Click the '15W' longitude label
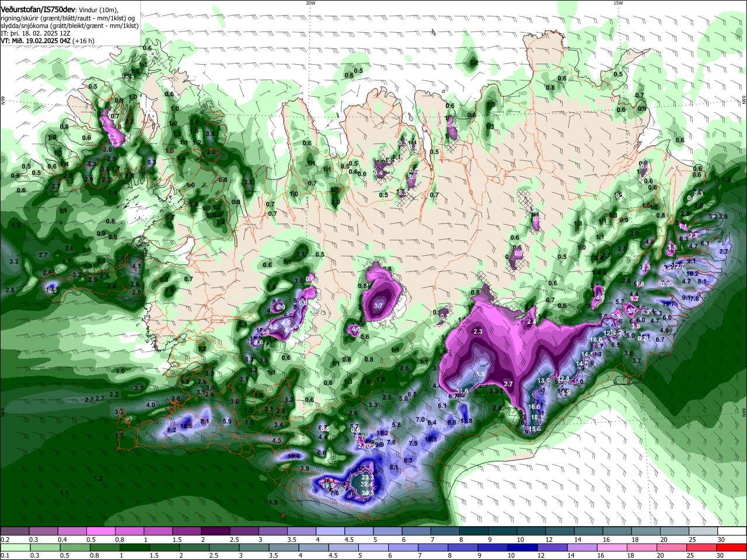The image size is (747, 560). point(618,3)
